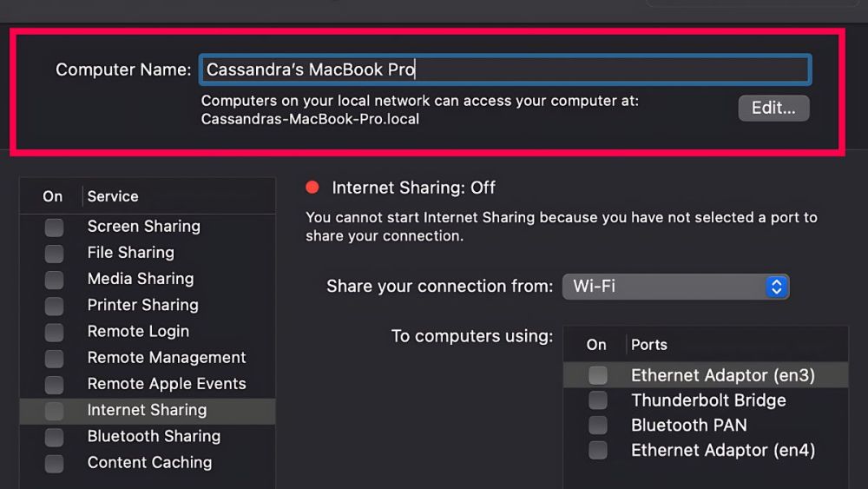Viewport: 868px width, 489px height.
Task: Select Internet Sharing in the service list
Action: (x=147, y=410)
